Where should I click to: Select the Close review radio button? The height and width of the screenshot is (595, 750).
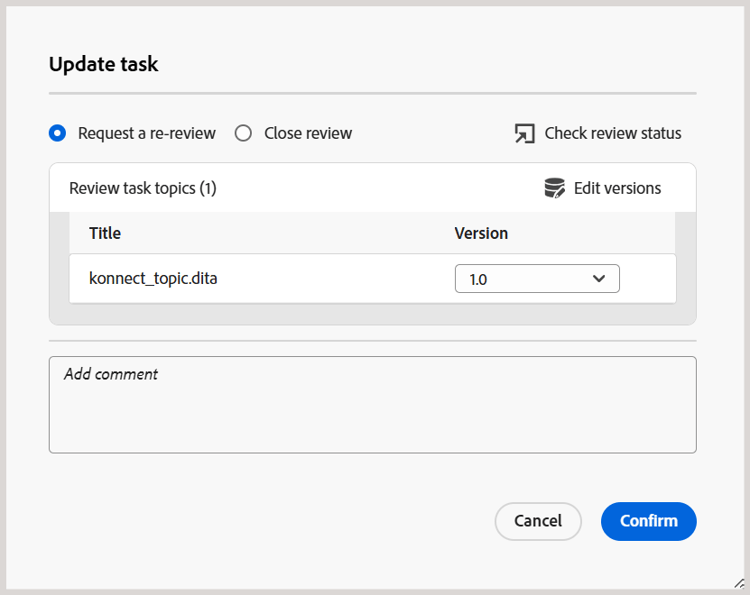(x=243, y=133)
